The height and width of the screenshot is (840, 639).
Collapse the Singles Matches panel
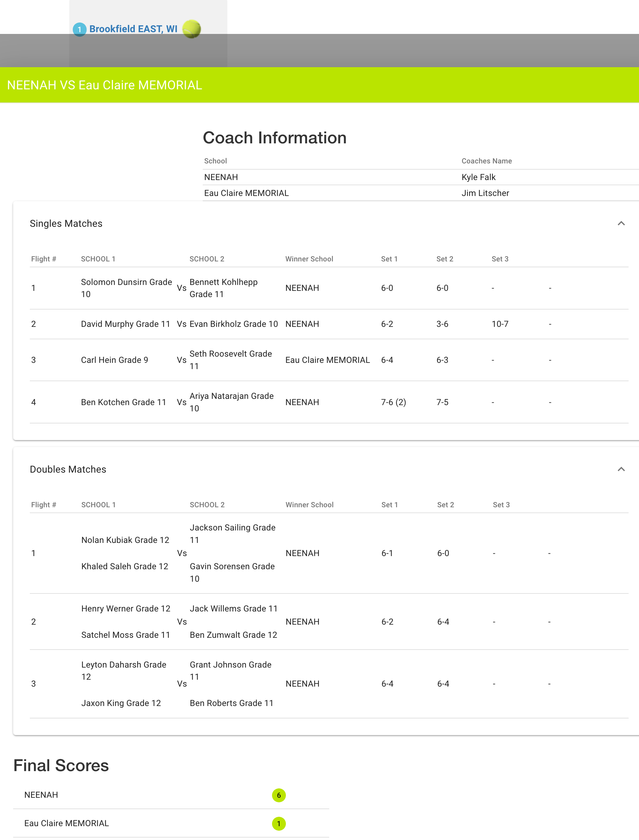click(x=621, y=223)
